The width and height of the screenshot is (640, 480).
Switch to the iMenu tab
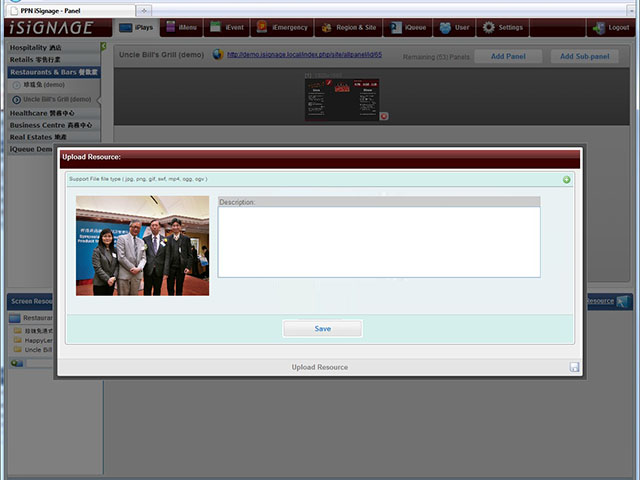coord(181,27)
